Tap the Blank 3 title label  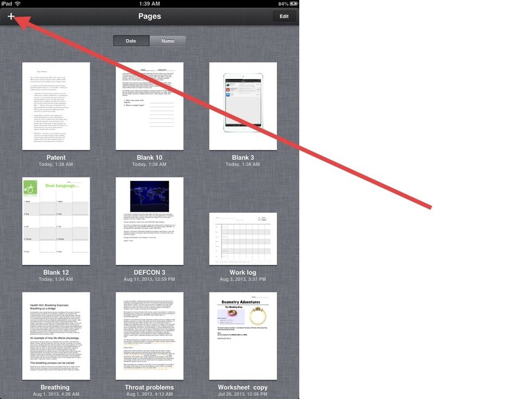click(243, 158)
